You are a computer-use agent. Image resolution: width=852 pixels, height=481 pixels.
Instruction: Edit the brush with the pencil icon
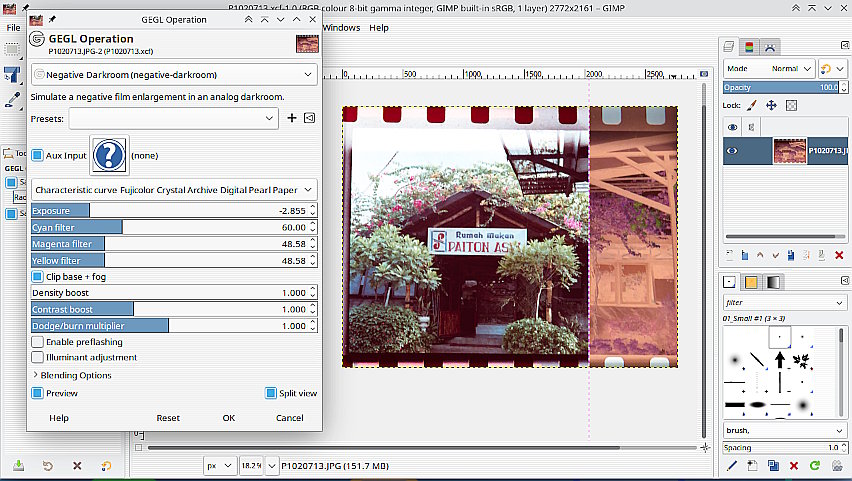732,465
